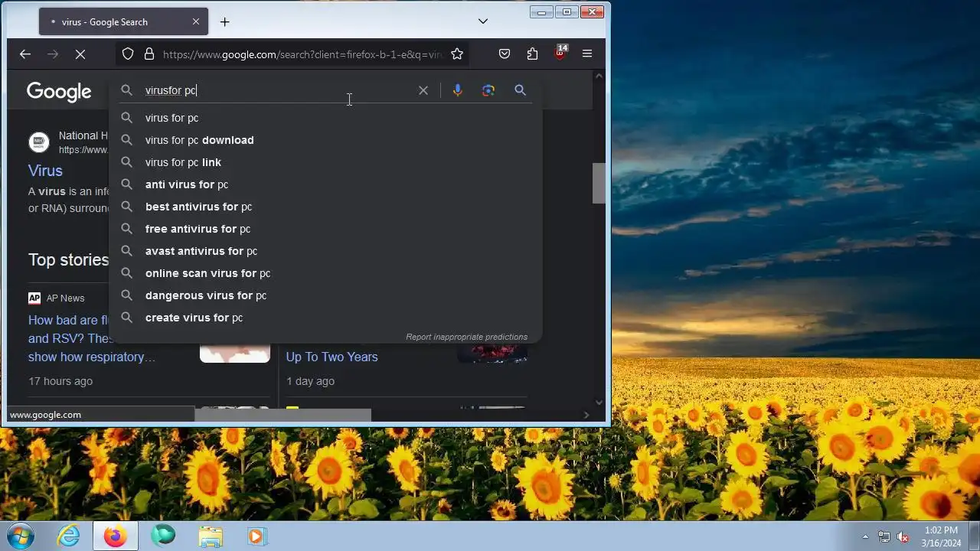The image size is (980, 551).
Task: Click the vertical scrollbar thumb
Action: [x=599, y=183]
